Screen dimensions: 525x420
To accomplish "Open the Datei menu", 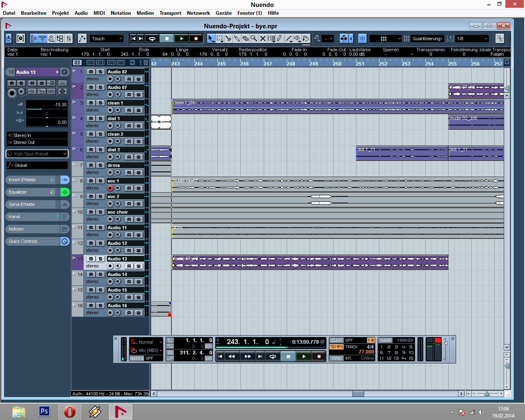I will coord(9,13).
